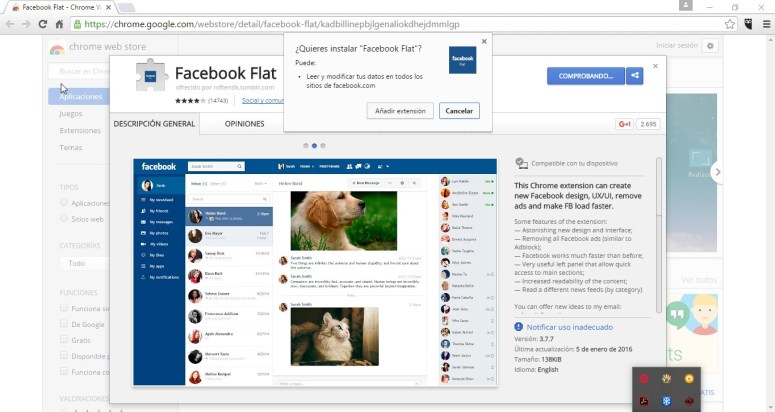Click the red system tray icon top-left
775x412 pixels.
644,379
